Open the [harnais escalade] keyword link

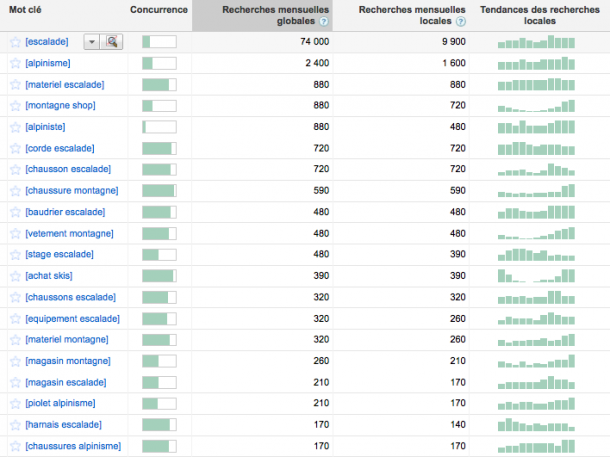(x=63, y=425)
